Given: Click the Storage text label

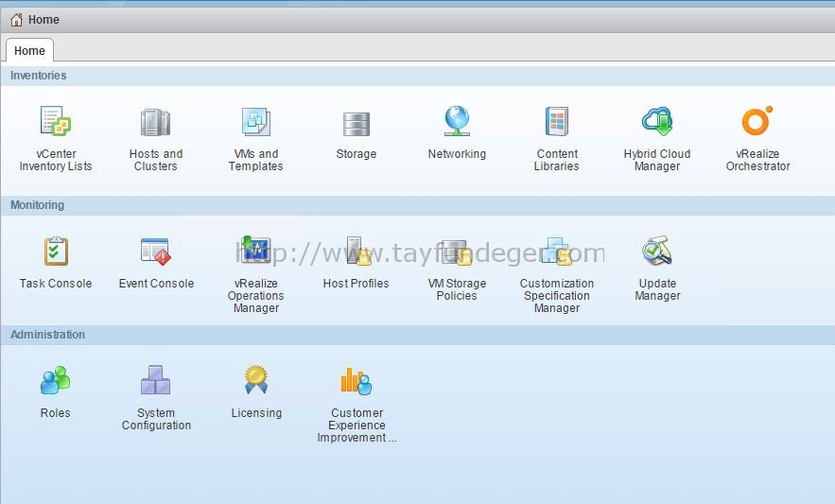Looking at the screenshot, I should 357,154.
